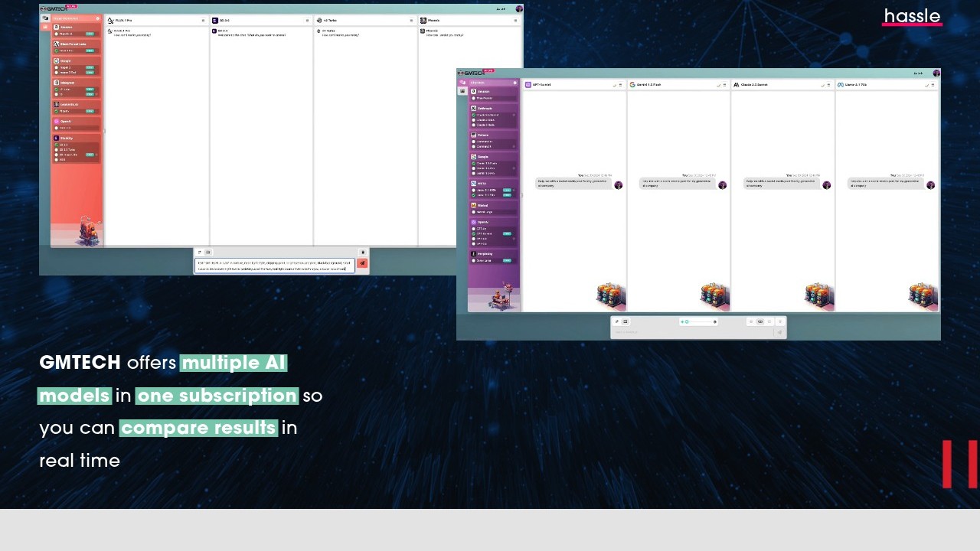Toggle the Mistral Large model option
Screen dimensions: 980x551
[x=474, y=212]
